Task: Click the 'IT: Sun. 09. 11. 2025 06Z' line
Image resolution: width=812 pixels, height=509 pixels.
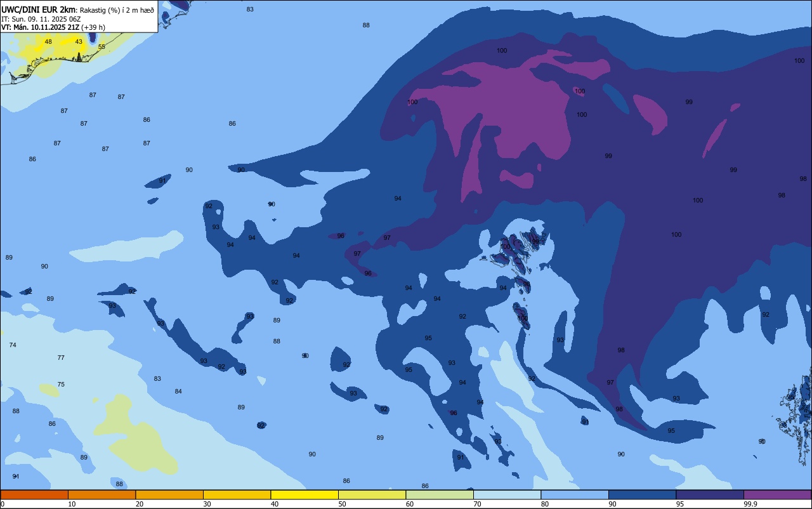Action: pos(41,19)
